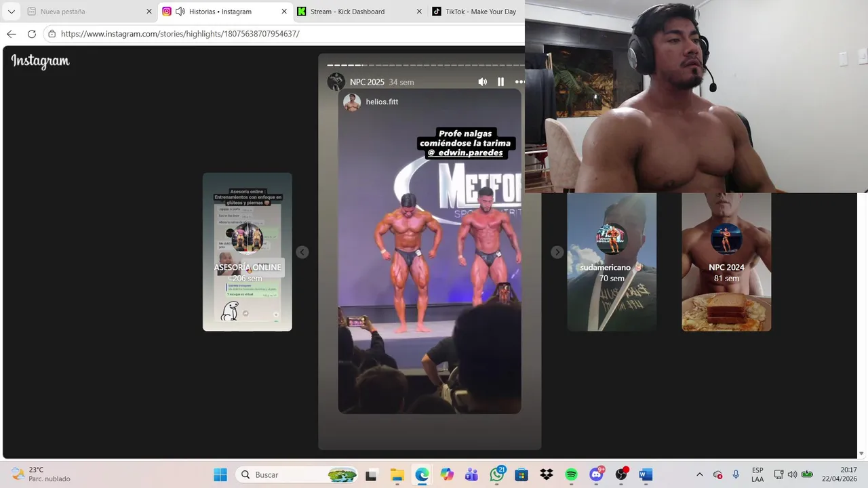Click the @edwin.paredes mention sticker
Image resolution: width=868 pixels, height=488 pixels.
click(x=465, y=152)
